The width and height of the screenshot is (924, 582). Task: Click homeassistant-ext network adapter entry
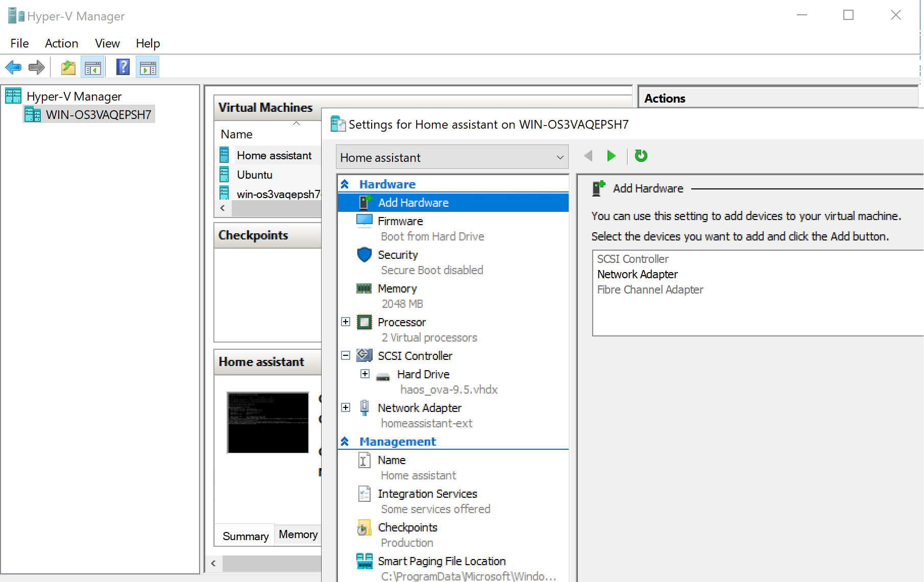(427, 423)
